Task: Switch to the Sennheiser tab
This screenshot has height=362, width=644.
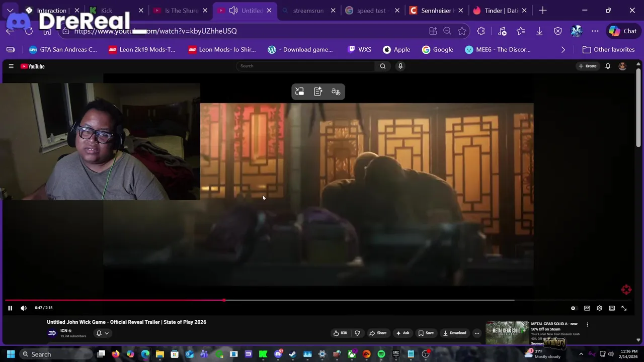Action: pos(435,11)
